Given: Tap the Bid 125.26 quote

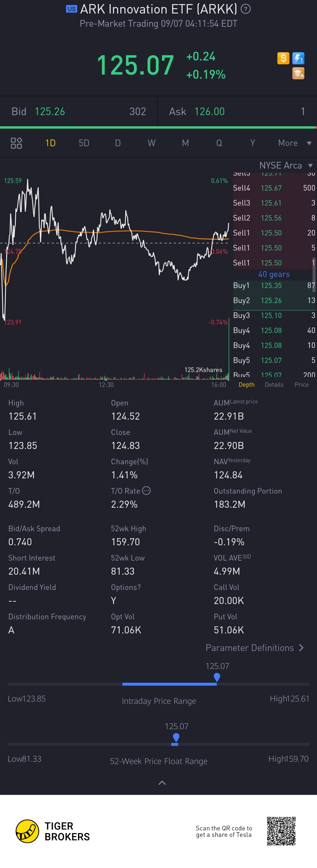Looking at the screenshot, I should click(x=78, y=112).
